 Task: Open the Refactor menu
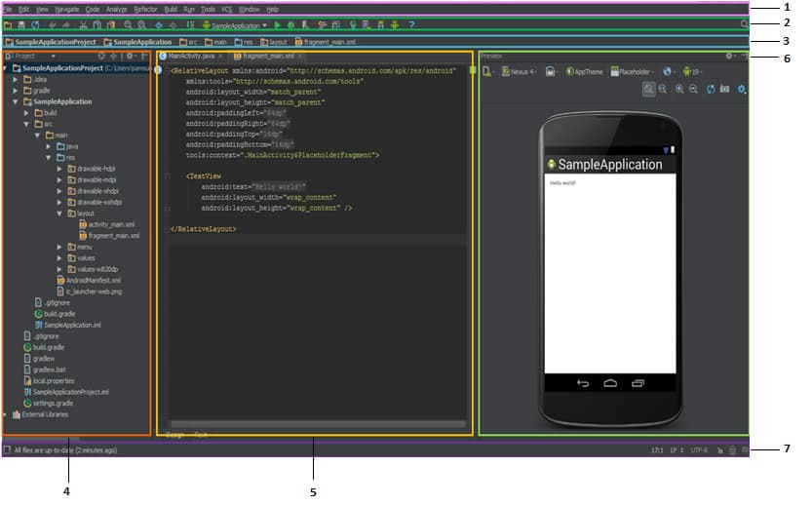(x=145, y=10)
